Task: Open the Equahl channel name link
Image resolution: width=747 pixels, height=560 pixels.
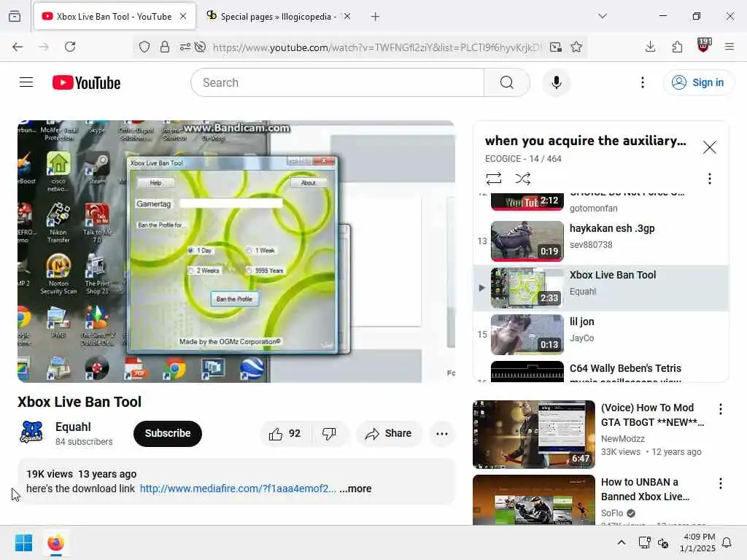Action: [73, 427]
